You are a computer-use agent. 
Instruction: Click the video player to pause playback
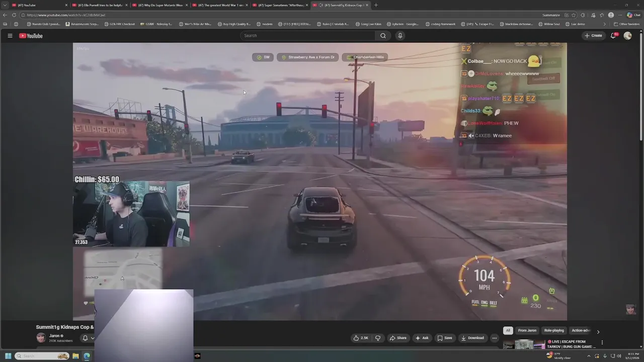[320, 181]
